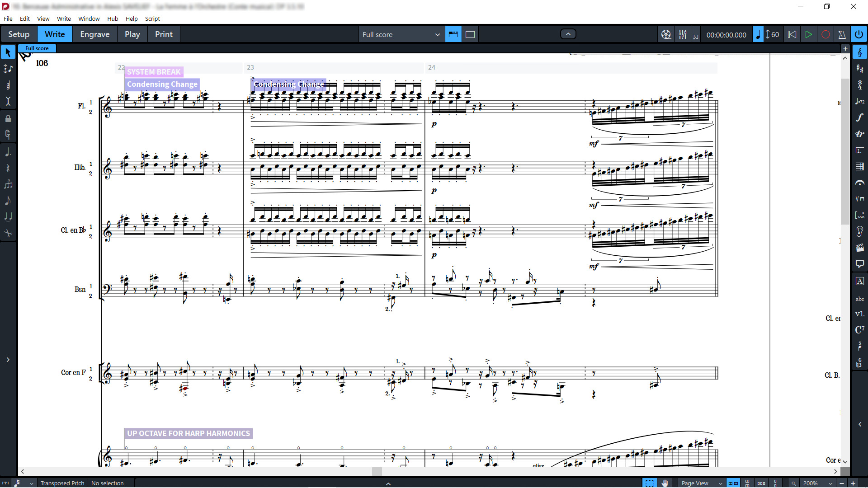Switch to Engrave mode
The height and width of the screenshot is (488, 868).
coord(94,34)
